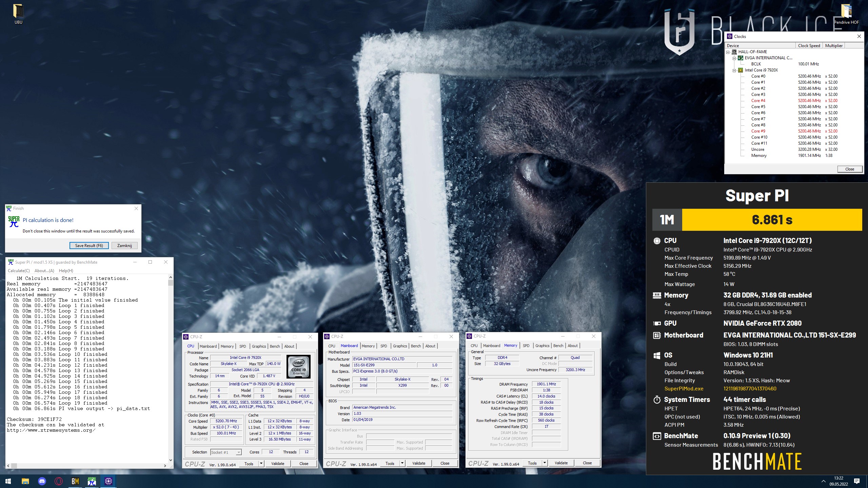Viewport: 868px width, 488px height.
Task: Select Mainboard tab in first CPU-Z window
Action: tap(208, 346)
